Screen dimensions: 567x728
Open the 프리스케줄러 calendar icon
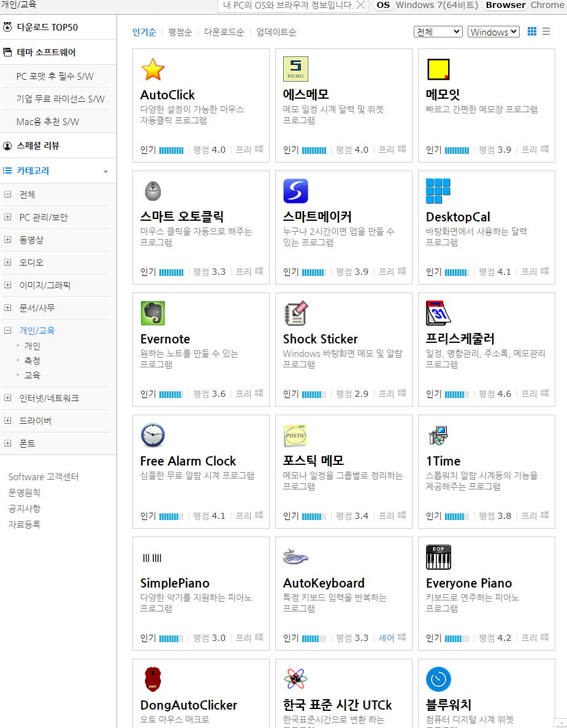point(438,313)
